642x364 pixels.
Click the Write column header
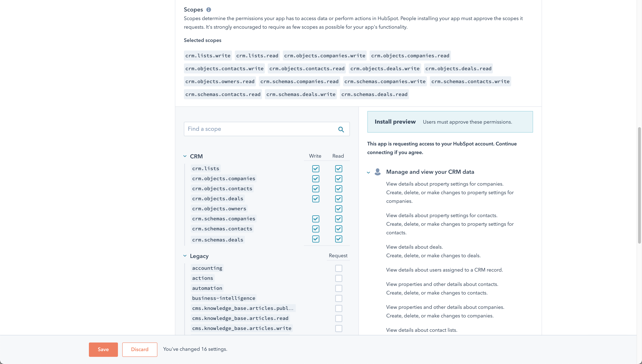click(x=315, y=156)
